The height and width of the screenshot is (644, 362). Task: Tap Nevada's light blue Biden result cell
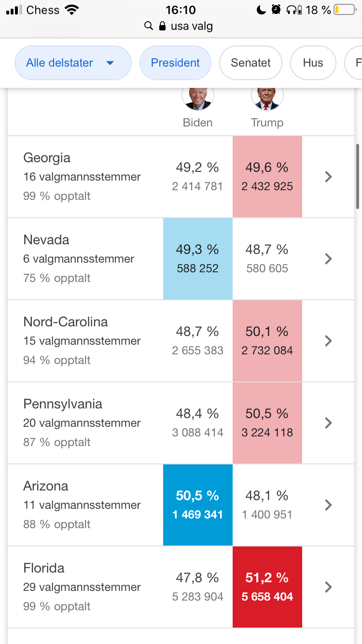click(x=198, y=259)
